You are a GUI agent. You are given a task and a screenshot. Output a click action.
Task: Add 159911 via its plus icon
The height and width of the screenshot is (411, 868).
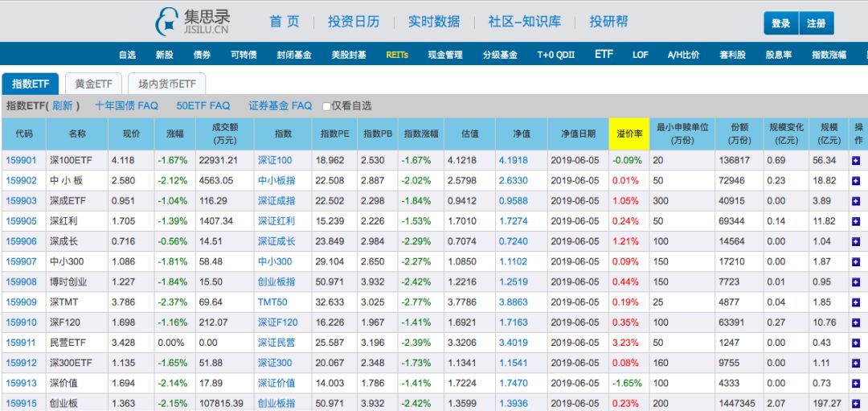point(856,343)
